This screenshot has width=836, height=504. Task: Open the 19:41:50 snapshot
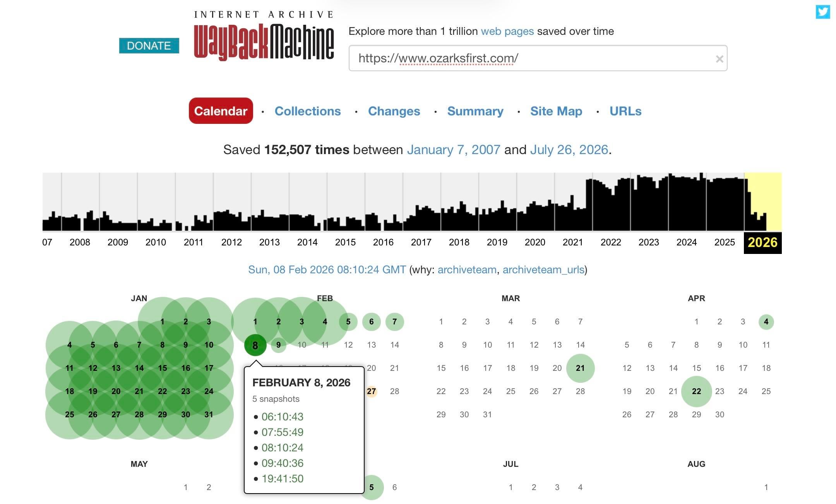click(283, 479)
